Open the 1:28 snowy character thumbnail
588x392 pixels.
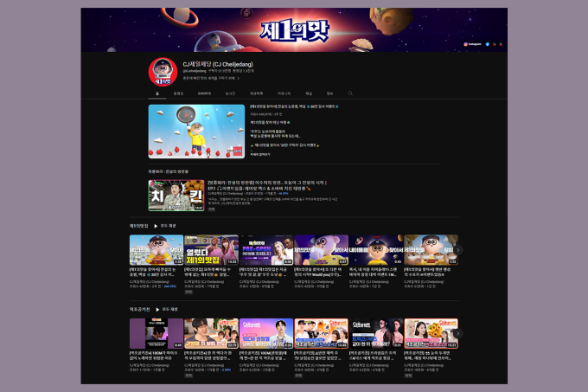tap(157, 250)
